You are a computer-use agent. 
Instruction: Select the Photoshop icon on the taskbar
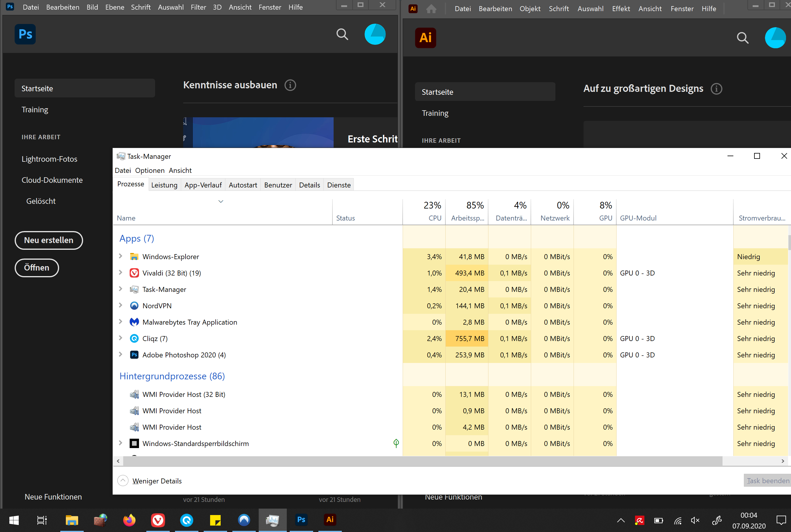point(301,520)
